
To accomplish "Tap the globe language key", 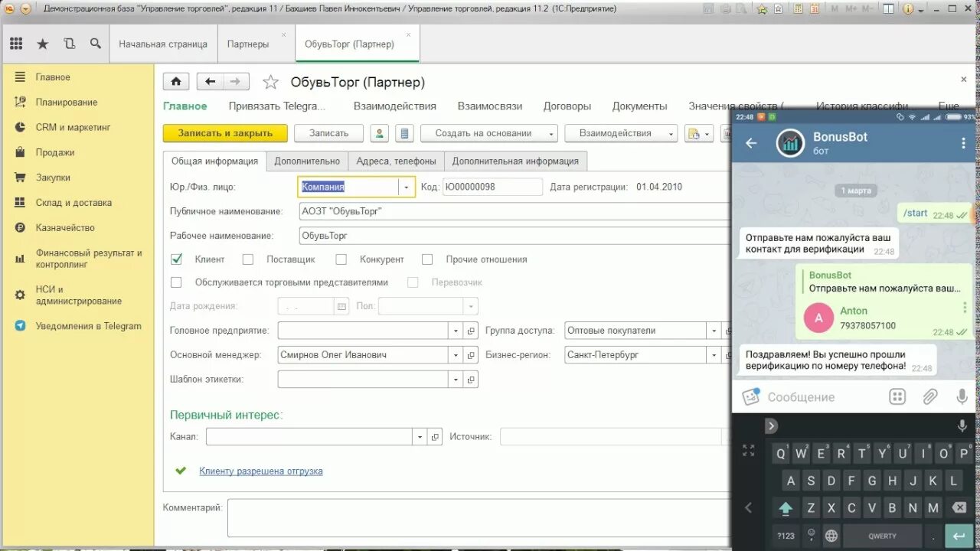I will click(831, 536).
